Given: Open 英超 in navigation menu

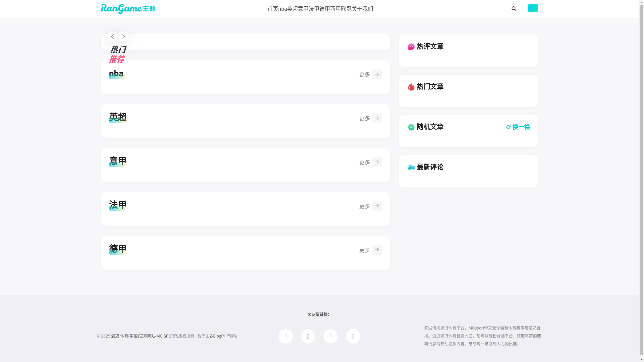Looking at the screenshot, I should [x=292, y=9].
